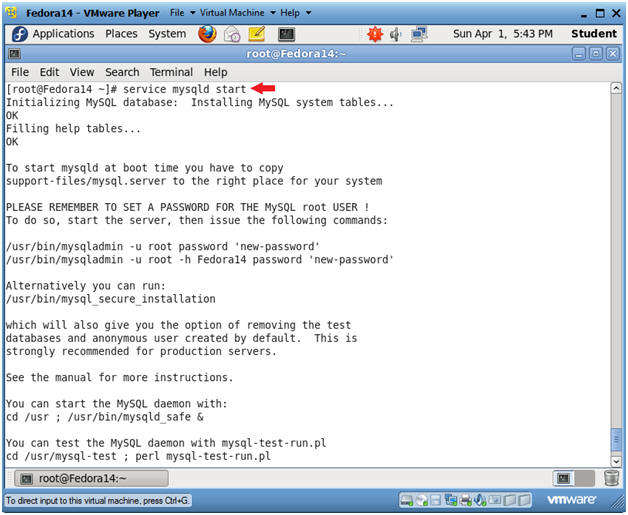This screenshot has height=515, width=628.
Task: Open the terminal Help menu
Action: point(215,72)
